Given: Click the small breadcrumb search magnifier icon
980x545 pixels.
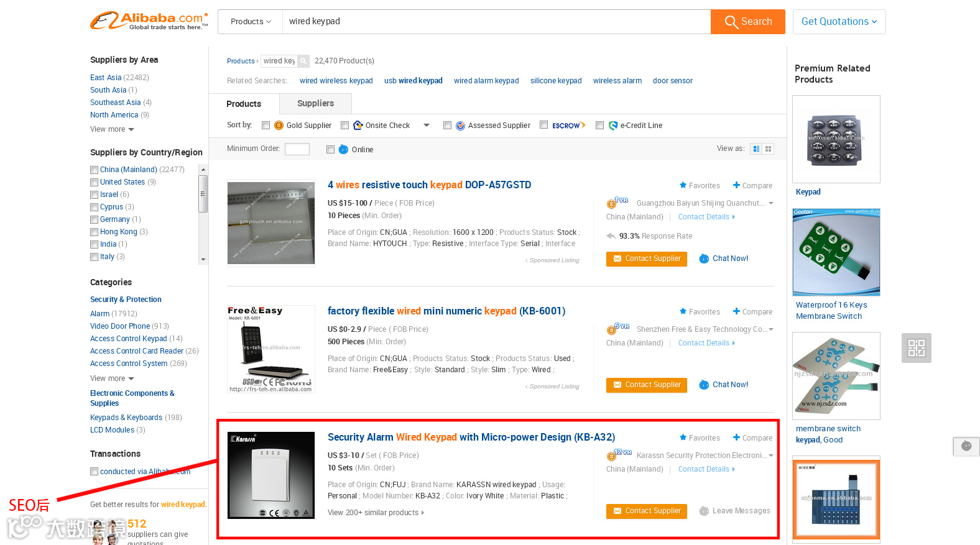Looking at the screenshot, I should pyautogui.click(x=303, y=61).
